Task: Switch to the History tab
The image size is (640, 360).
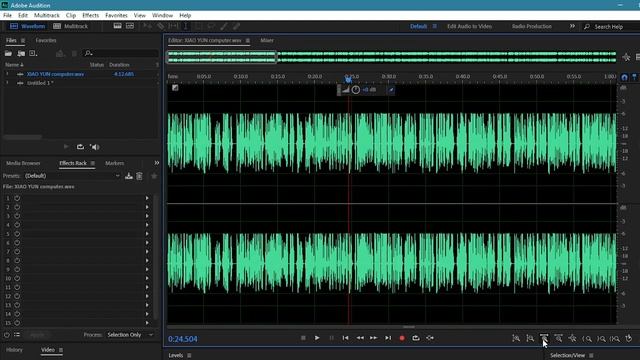Action: pyautogui.click(x=14, y=350)
